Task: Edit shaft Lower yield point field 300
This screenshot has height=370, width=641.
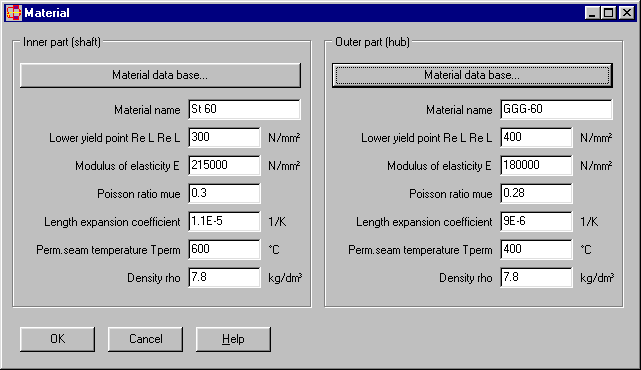Action: (x=224, y=137)
